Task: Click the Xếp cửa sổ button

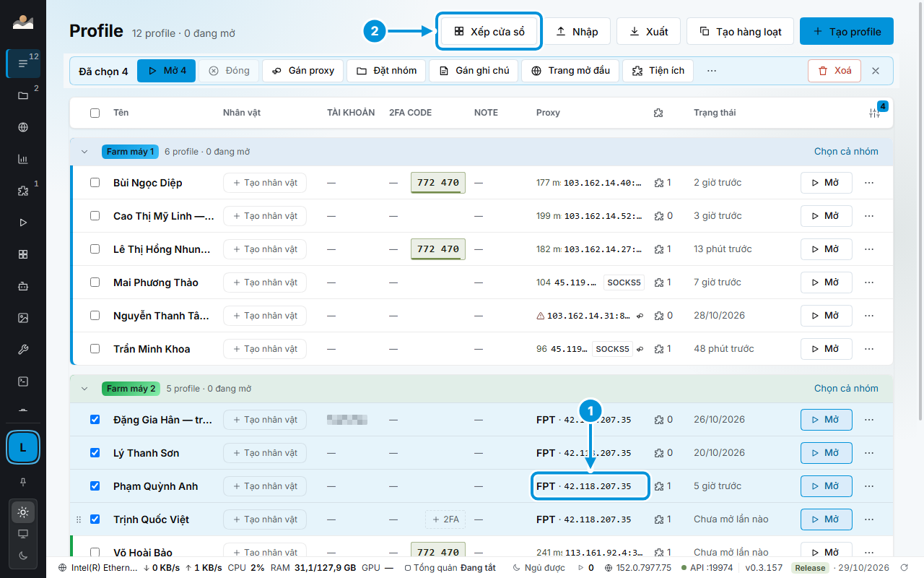Action: tap(489, 32)
